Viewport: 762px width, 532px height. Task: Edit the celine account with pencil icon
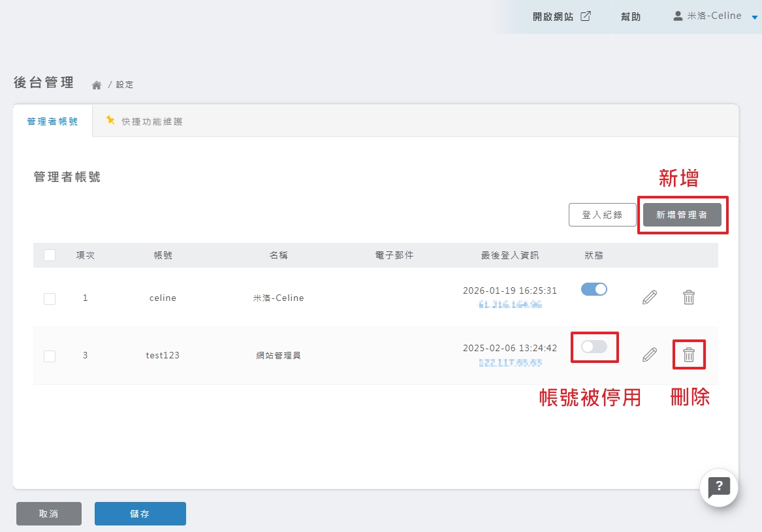coord(649,298)
